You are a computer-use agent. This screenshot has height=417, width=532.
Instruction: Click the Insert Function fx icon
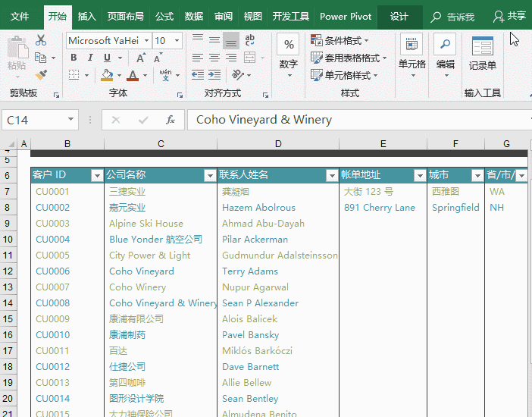pyautogui.click(x=171, y=120)
